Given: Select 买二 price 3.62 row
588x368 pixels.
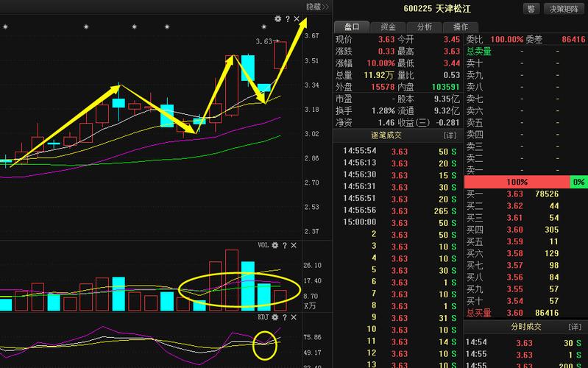Looking at the screenshot, I should click(525, 206).
